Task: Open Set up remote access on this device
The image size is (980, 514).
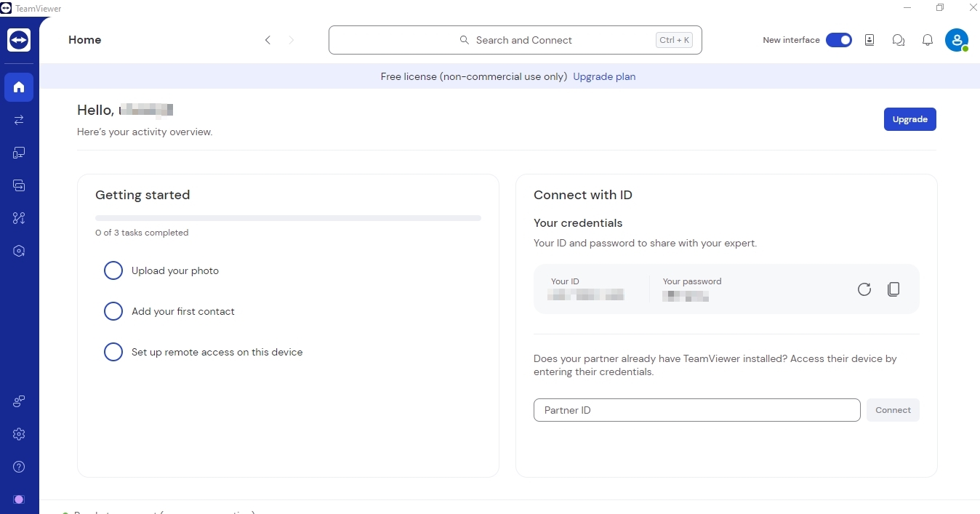Action: tap(217, 352)
